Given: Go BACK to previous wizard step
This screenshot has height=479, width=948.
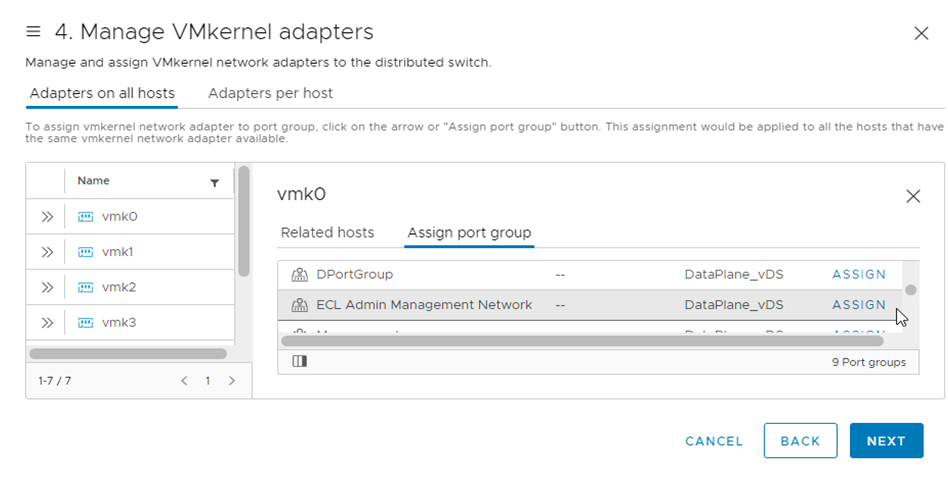Looking at the screenshot, I should 800,441.
